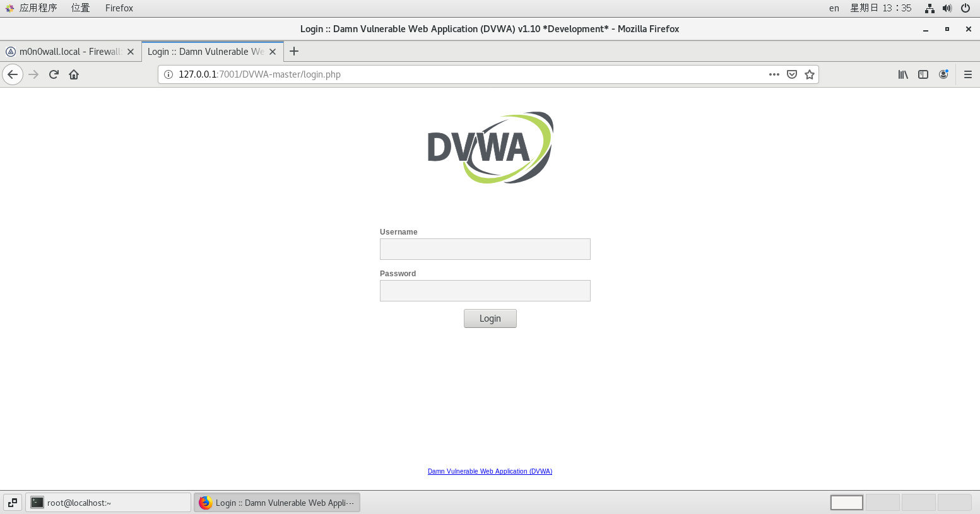Screen dimensions: 980x514
Task: Show site information icon in address bar
Action: pos(168,74)
